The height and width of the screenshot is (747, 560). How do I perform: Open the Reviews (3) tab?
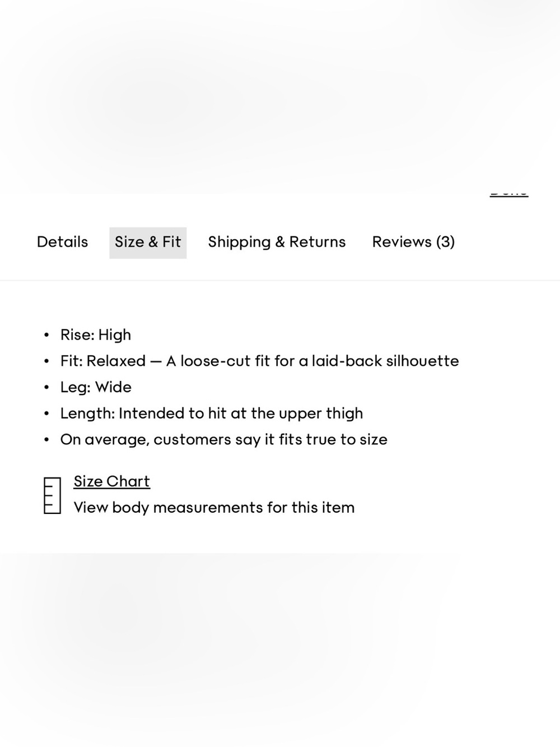tap(413, 242)
